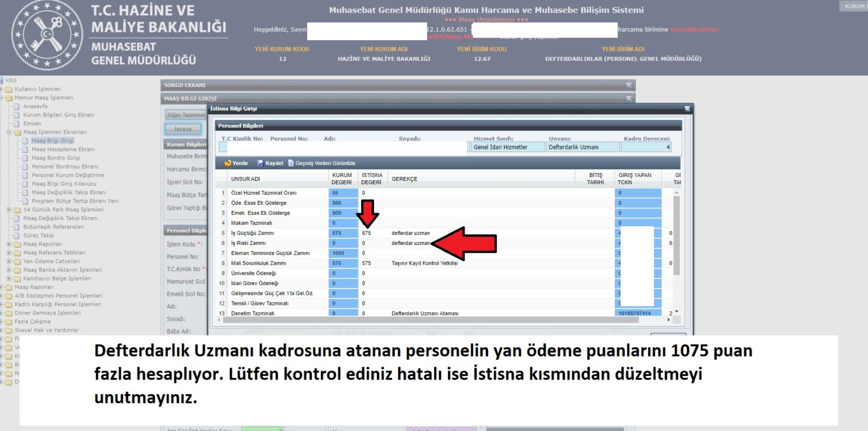
Task: Close the İstisna Bilgi Girişi dialog
Action: (687, 108)
